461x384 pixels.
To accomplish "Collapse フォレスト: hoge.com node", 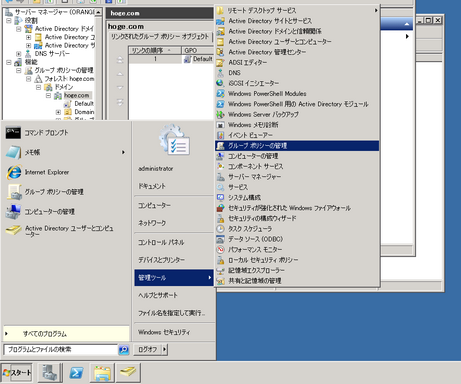I will click(x=29, y=79).
